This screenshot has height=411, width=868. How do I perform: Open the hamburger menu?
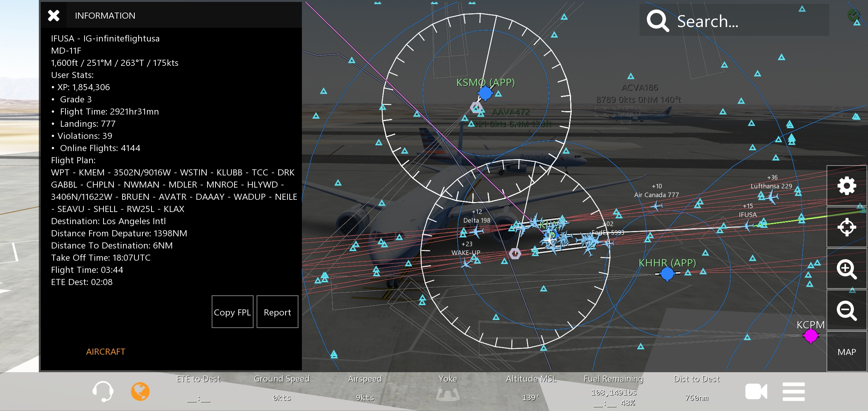794,391
